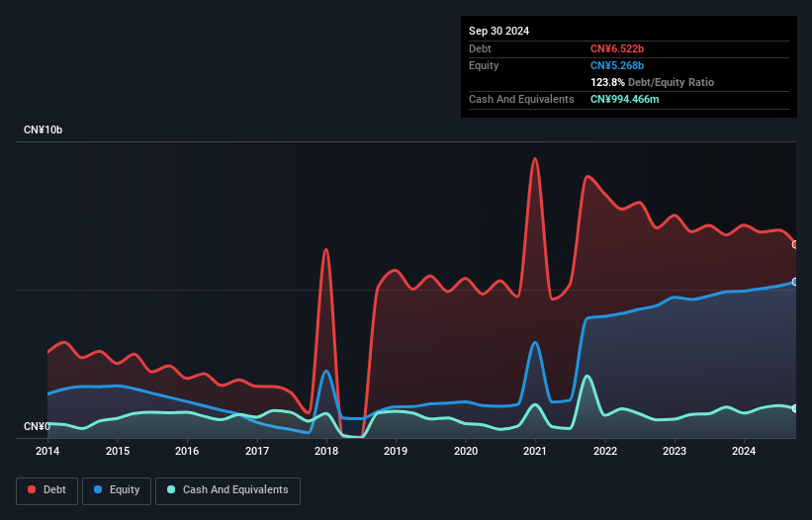The height and width of the screenshot is (520, 812).
Task: Click the 2014 axis label
Action: click(x=47, y=451)
